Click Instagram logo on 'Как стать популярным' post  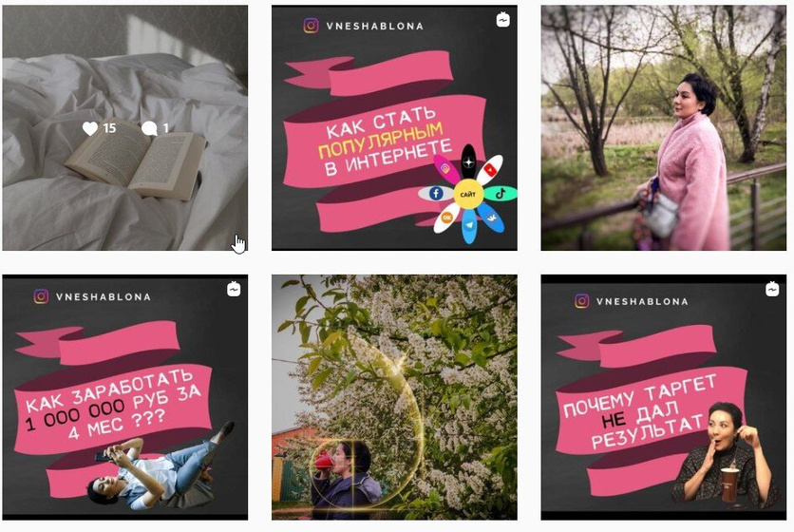coord(311,26)
